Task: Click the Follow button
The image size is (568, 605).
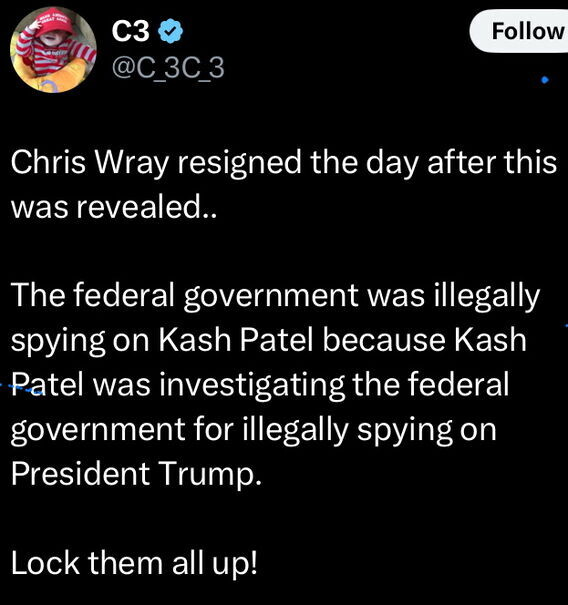Action: [x=519, y=31]
